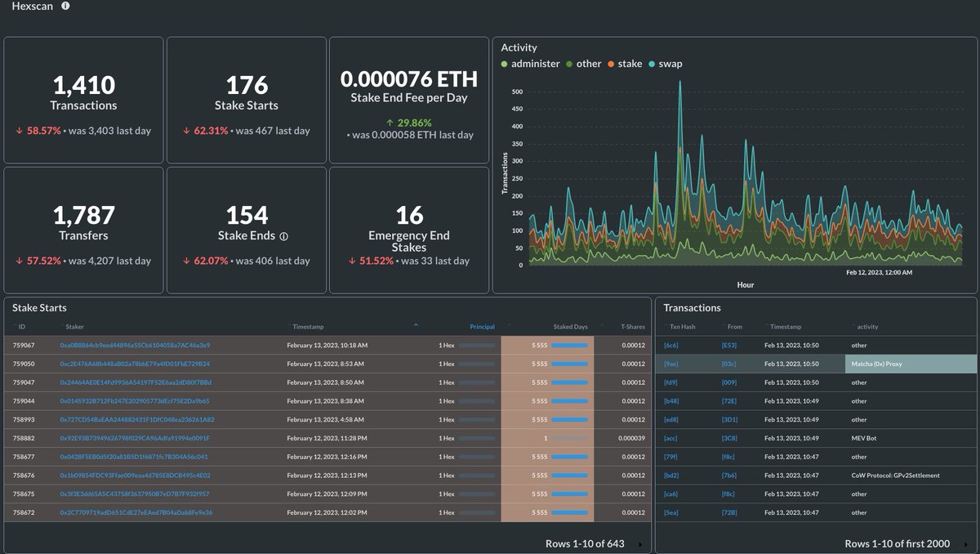Open From address [3C8]
Image resolution: width=980 pixels, height=554 pixels.
point(729,438)
